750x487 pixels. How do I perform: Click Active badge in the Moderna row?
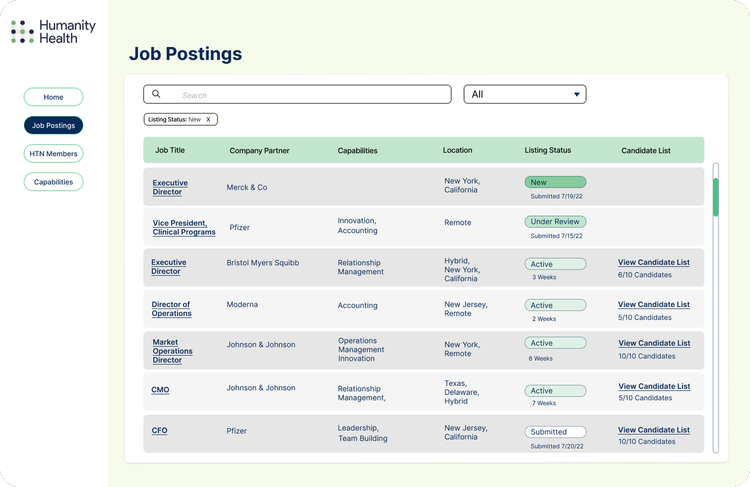555,305
